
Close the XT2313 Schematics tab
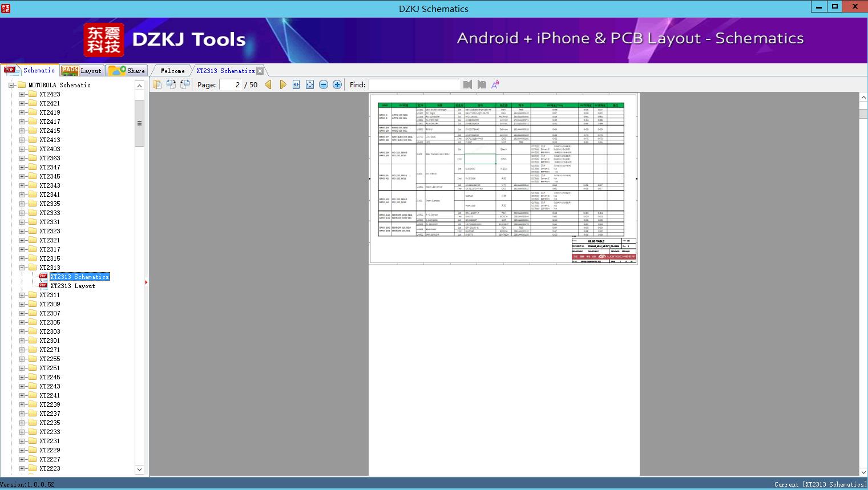coord(260,71)
